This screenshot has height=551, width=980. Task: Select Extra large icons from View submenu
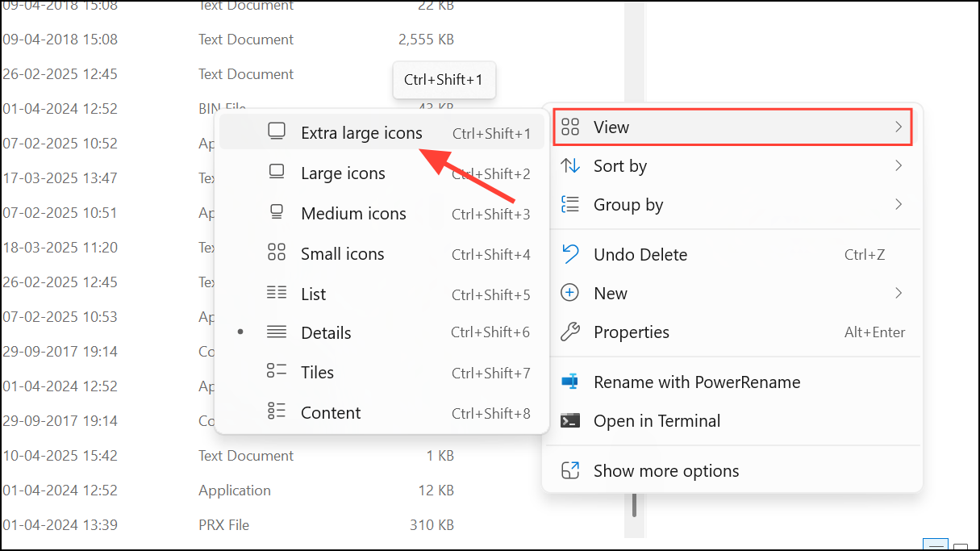pos(361,132)
